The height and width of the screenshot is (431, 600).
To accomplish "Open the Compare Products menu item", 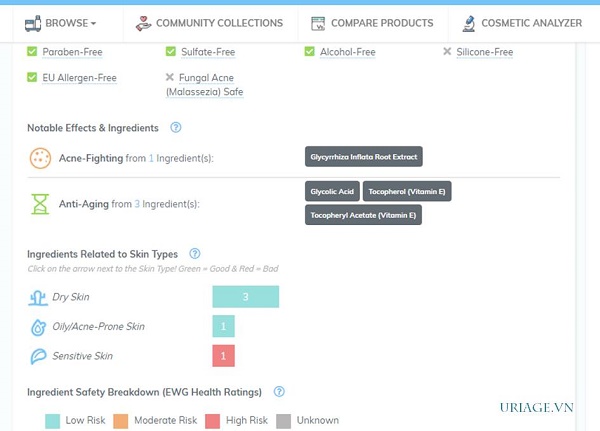I will [382, 23].
